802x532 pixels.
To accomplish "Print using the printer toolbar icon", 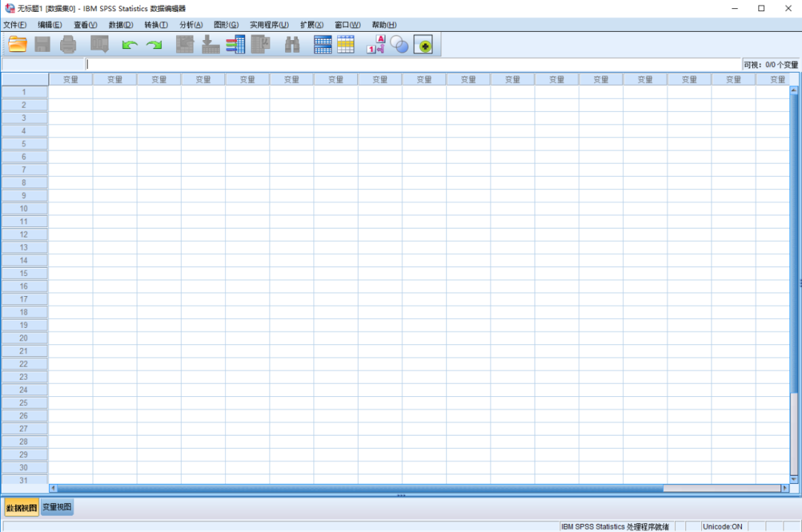I will coord(68,45).
